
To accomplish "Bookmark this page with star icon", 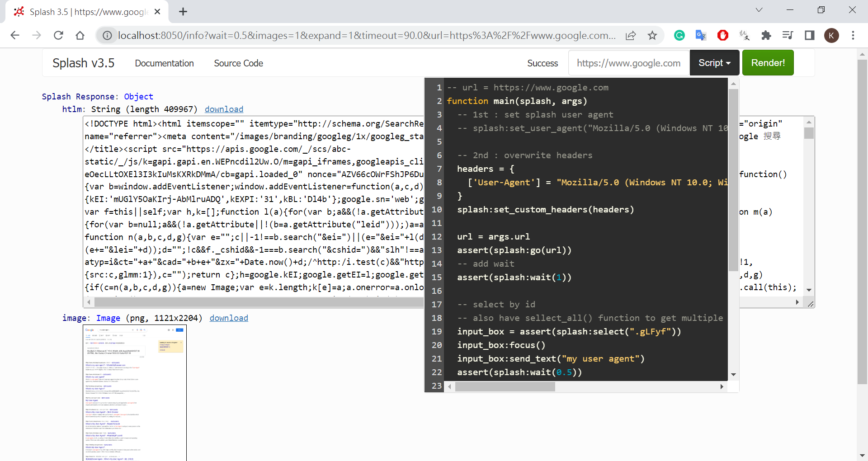I will pyautogui.click(x=652, y=35).
